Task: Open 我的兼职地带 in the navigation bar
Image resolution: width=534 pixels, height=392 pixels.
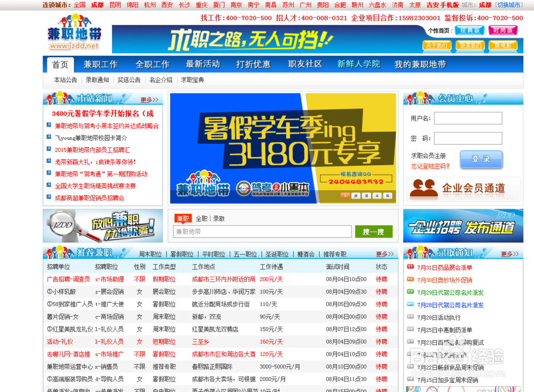Action: 420,64
